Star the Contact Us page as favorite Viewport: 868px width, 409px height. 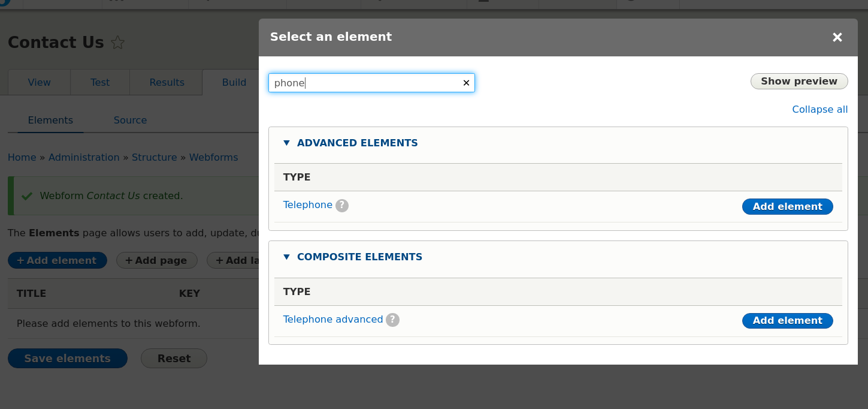(x=118, y=43)
